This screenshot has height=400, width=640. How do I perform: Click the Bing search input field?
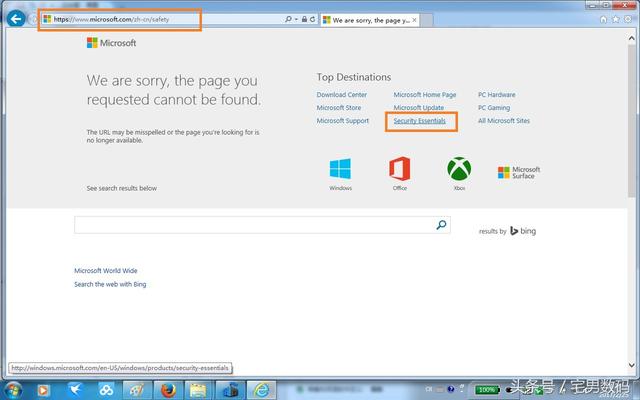[254, 225]
